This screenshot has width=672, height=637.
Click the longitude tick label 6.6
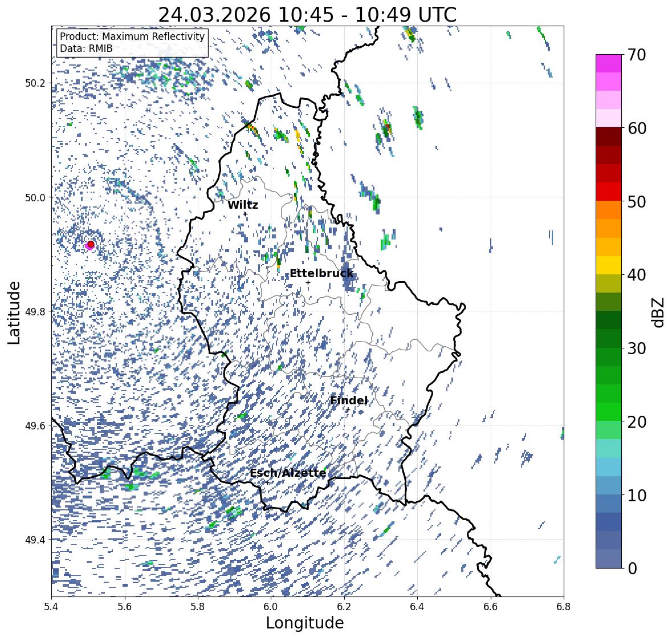[491, 606]
